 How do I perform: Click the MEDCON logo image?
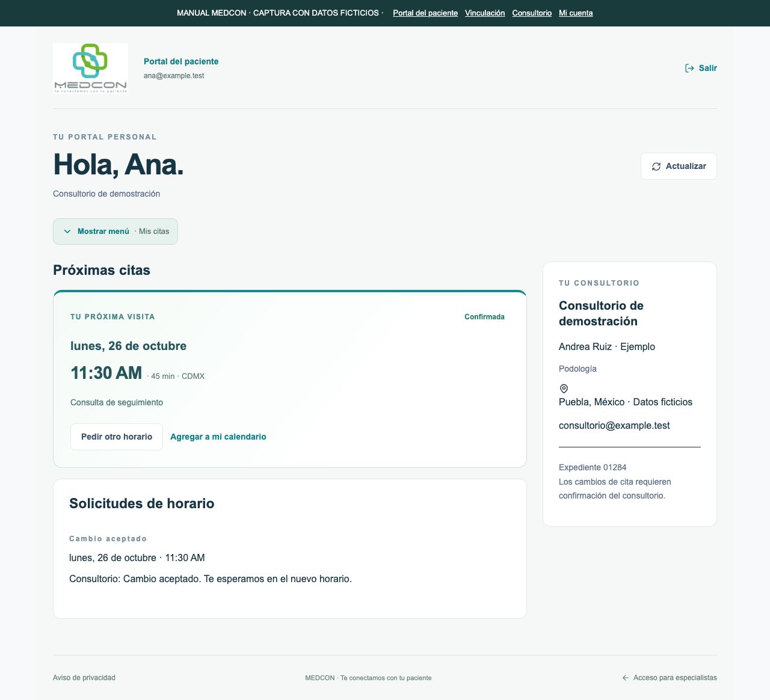click(x=90, y=69)
